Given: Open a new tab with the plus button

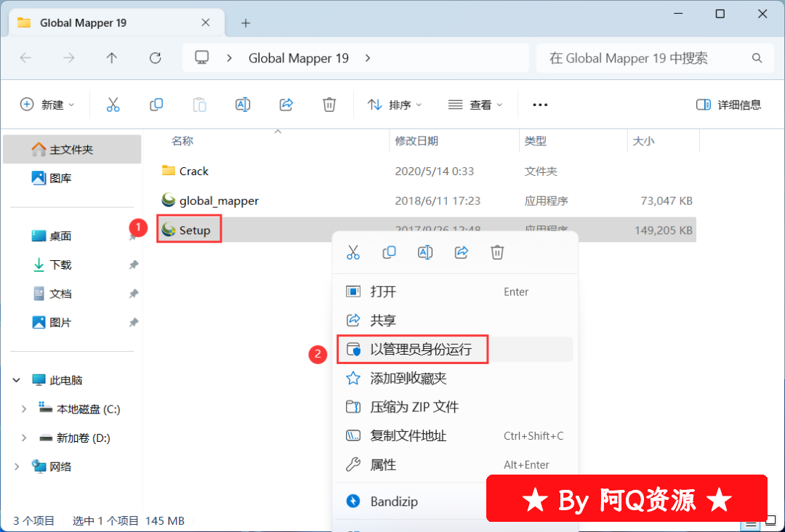Looking at the screenshot, I should [246, 23].
